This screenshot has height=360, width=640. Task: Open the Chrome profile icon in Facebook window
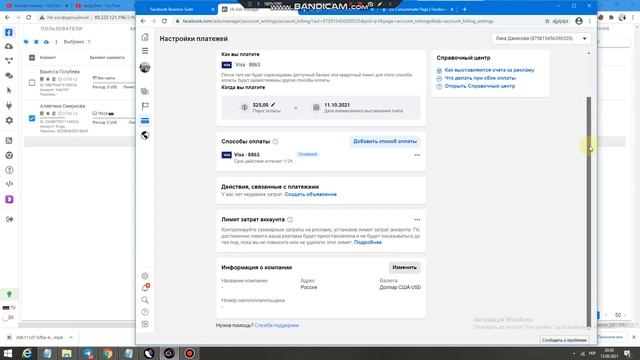coord(579,21)
